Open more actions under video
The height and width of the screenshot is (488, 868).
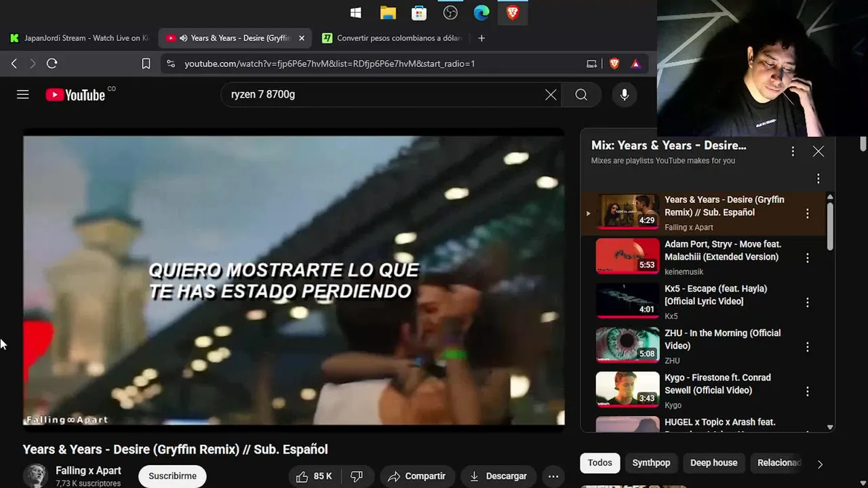(553, 476)
